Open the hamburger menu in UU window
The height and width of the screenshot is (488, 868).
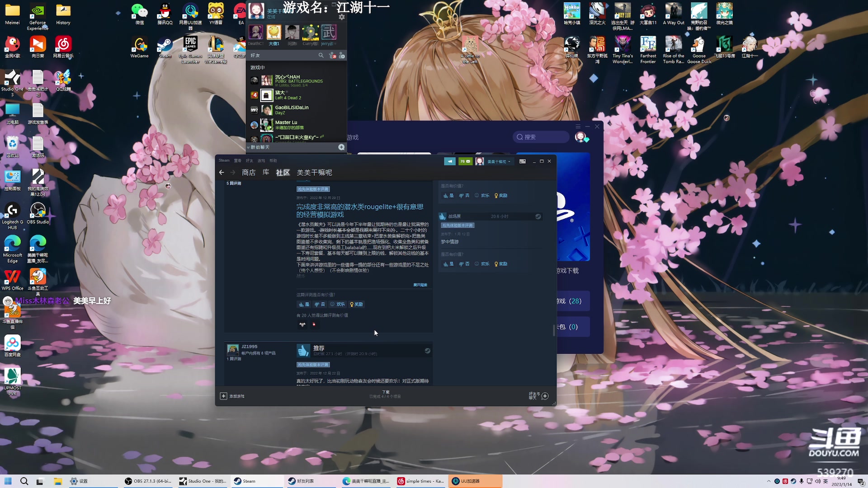(578, 127)
